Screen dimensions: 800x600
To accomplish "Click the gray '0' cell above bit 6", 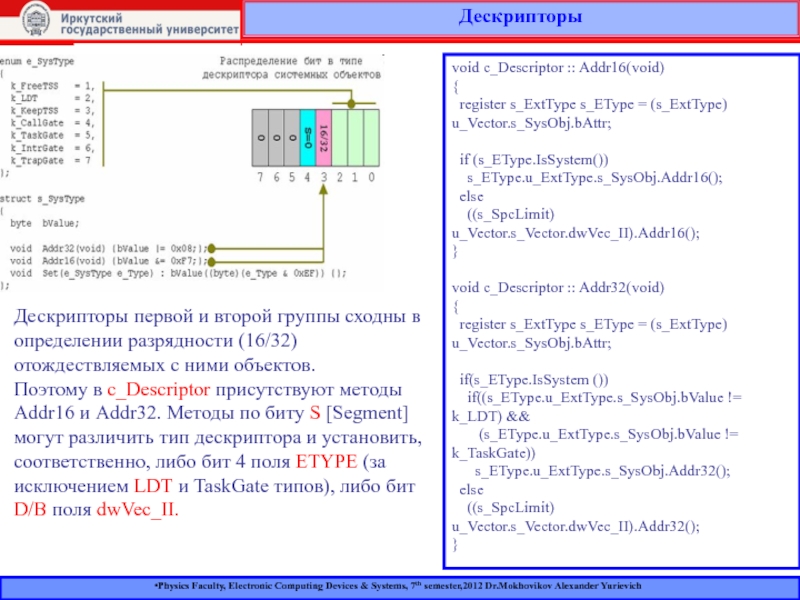I will tap(276, 138).
